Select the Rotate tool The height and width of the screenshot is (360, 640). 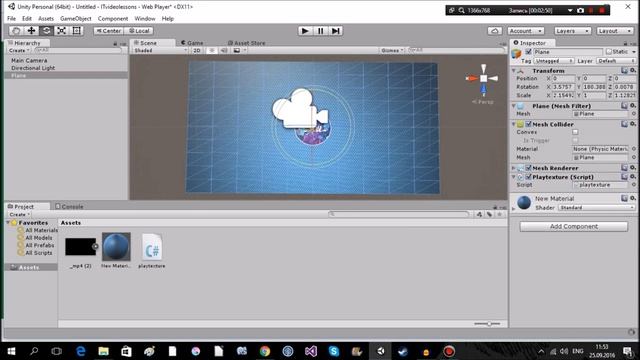[47, 31]
